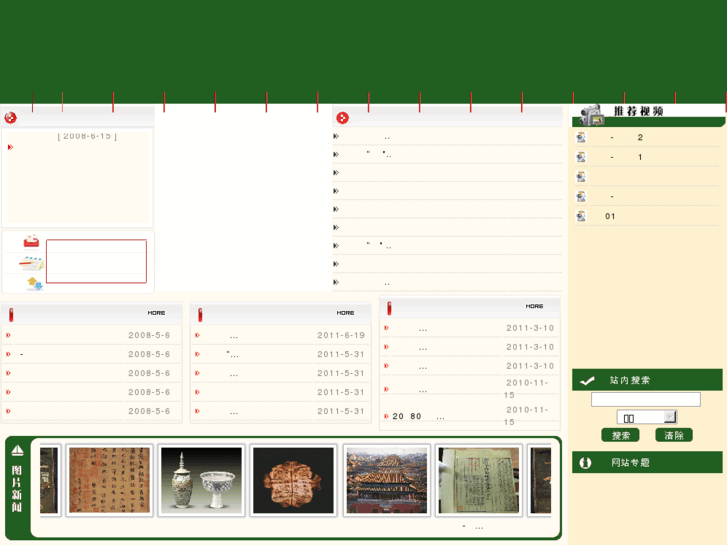Open the porcelain vase and bowl thumbnail

[201, 480]
